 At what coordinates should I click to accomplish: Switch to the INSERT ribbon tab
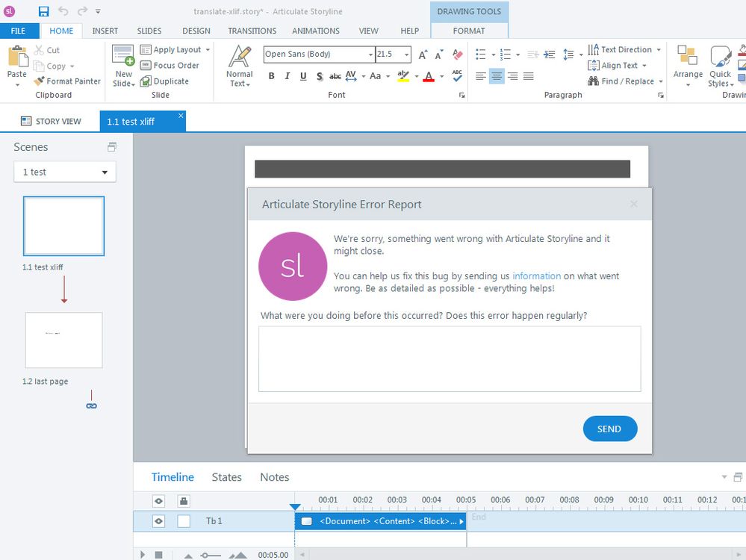point(105,31)
